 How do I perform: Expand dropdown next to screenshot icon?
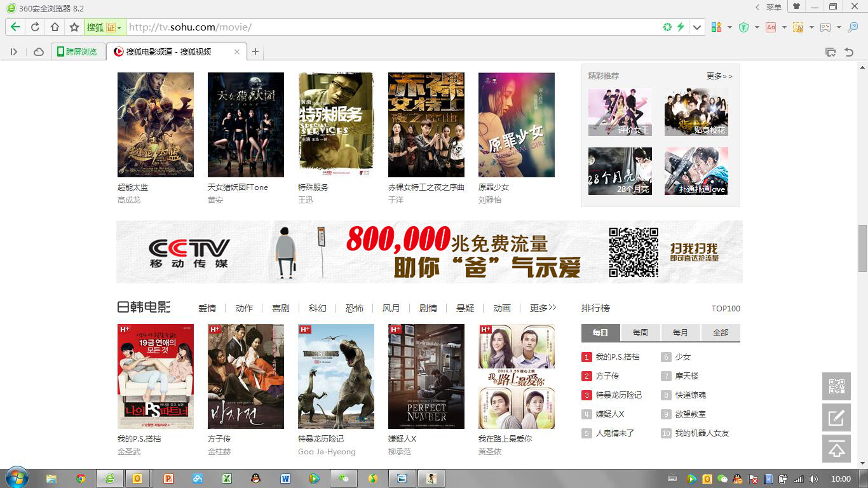pyautogui.click(x=811, y=27)
